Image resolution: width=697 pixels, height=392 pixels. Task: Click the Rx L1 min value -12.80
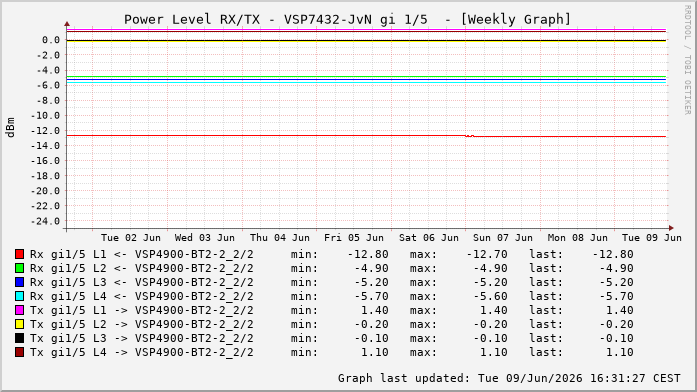368,255
